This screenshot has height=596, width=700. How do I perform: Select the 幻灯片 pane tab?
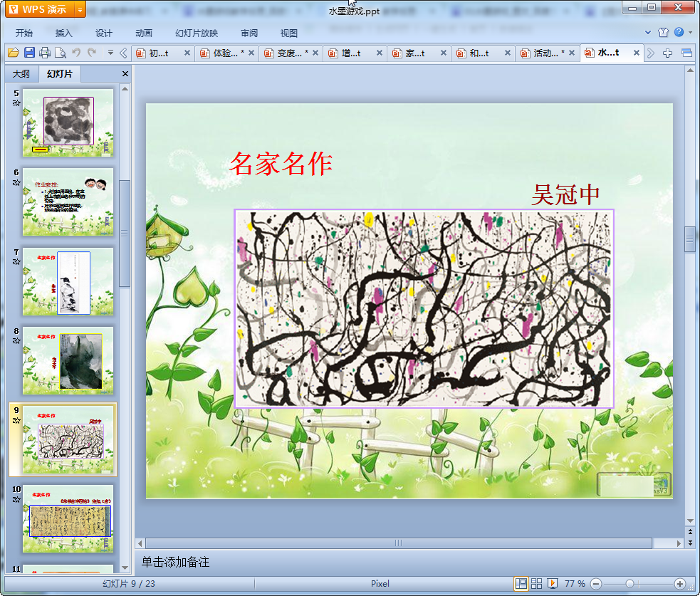click(x=59, y=73)
